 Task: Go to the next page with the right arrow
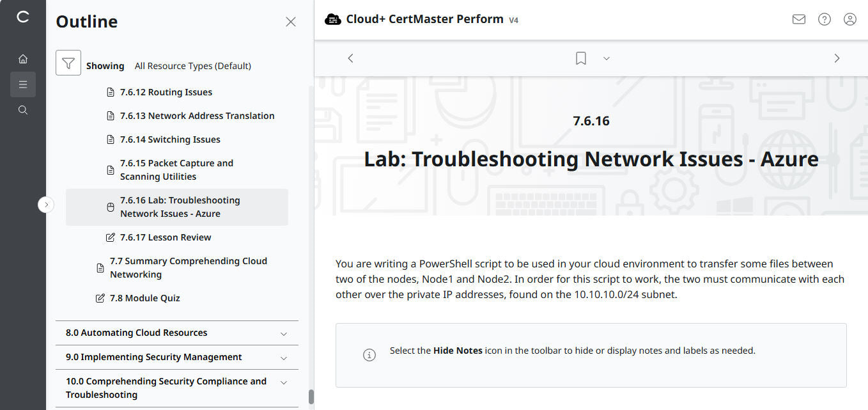point(837,58)
